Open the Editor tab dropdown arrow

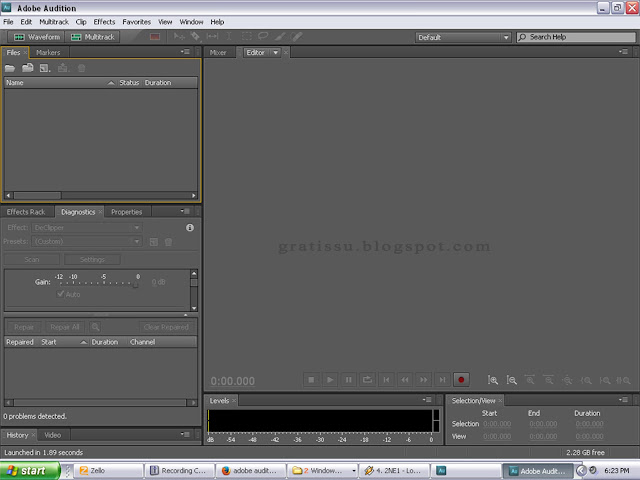276,53
